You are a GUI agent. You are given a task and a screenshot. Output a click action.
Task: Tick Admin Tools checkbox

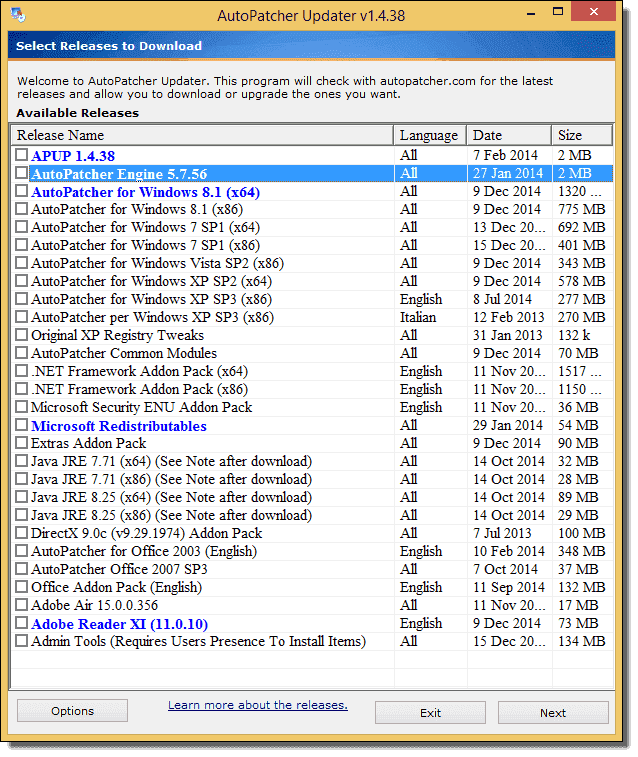(21, 641)
